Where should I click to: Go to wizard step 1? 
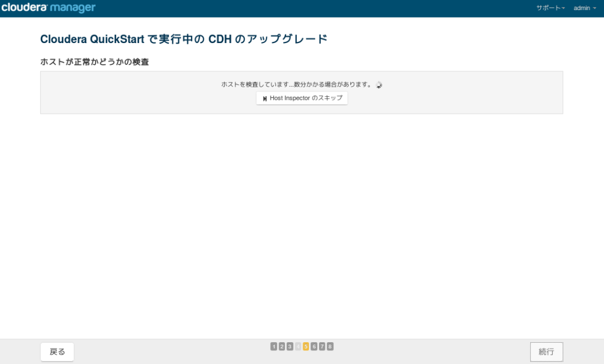click(274, 347)
